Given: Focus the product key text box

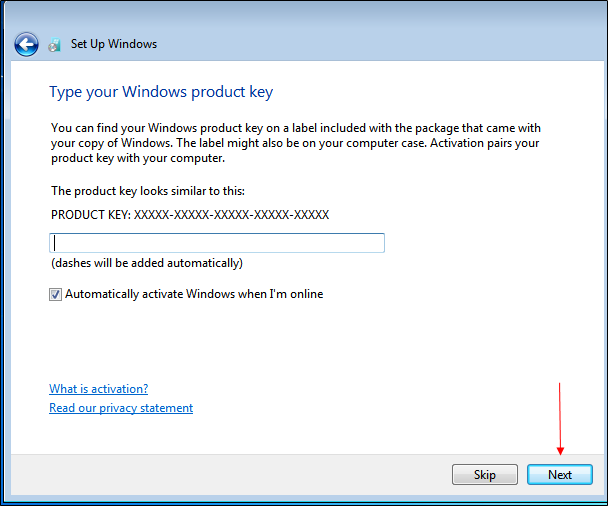Looking at the screenshot, I should (x=217, y=243).
